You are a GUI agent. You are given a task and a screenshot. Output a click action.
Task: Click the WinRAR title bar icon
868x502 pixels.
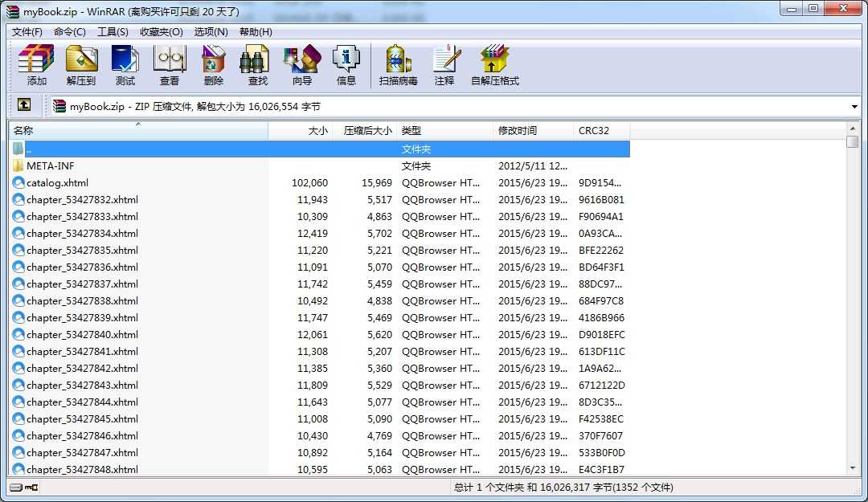13,11
